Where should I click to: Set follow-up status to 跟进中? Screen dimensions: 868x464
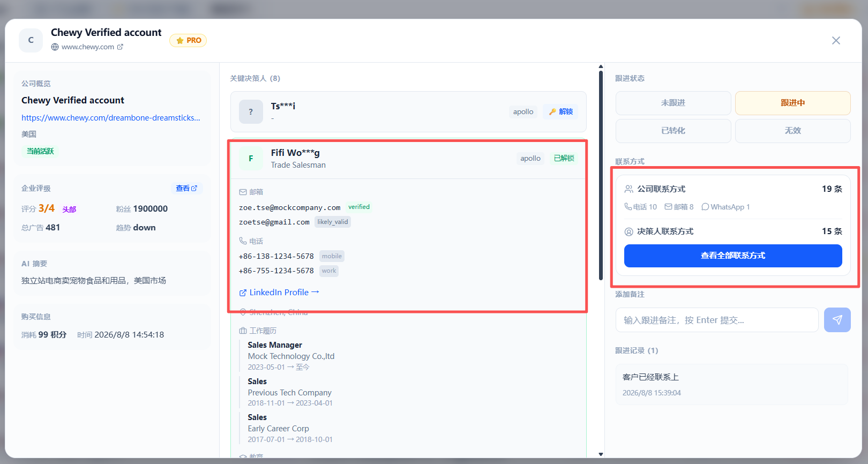coord(792,103)
